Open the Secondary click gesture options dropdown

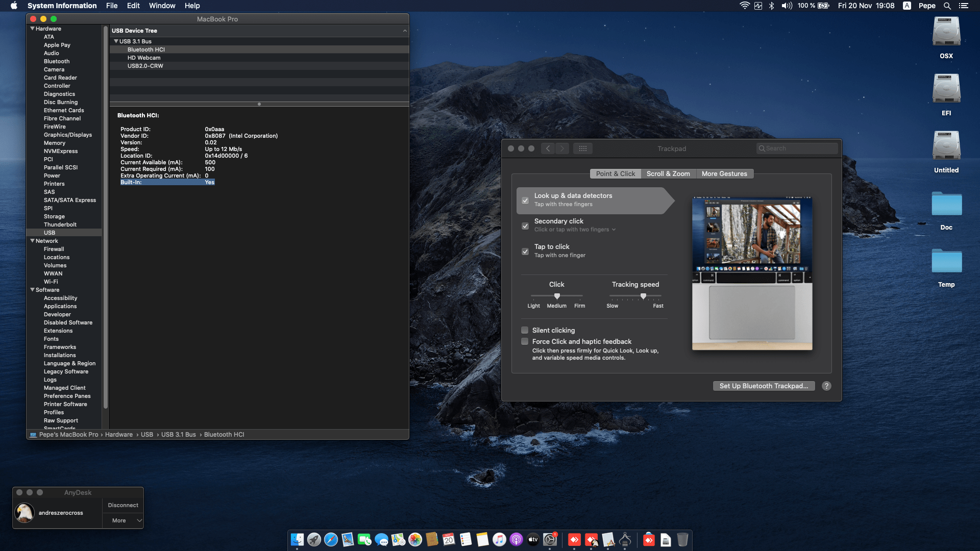(613, 229)
